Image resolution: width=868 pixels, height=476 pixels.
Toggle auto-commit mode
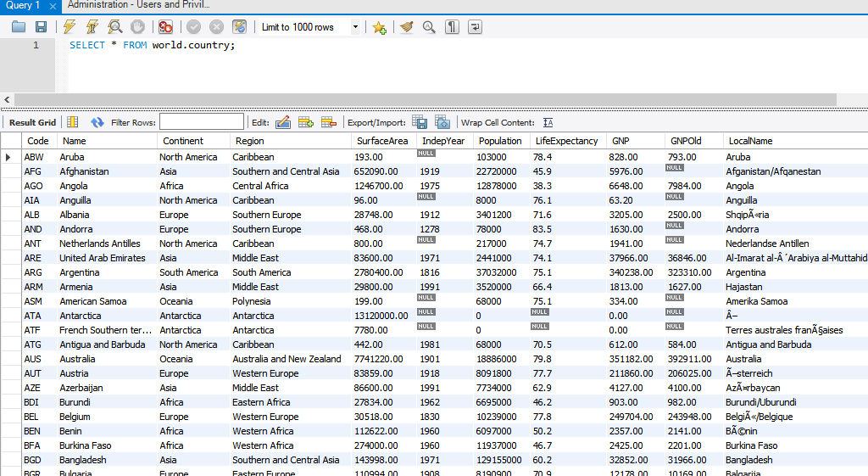click(240, 27)
